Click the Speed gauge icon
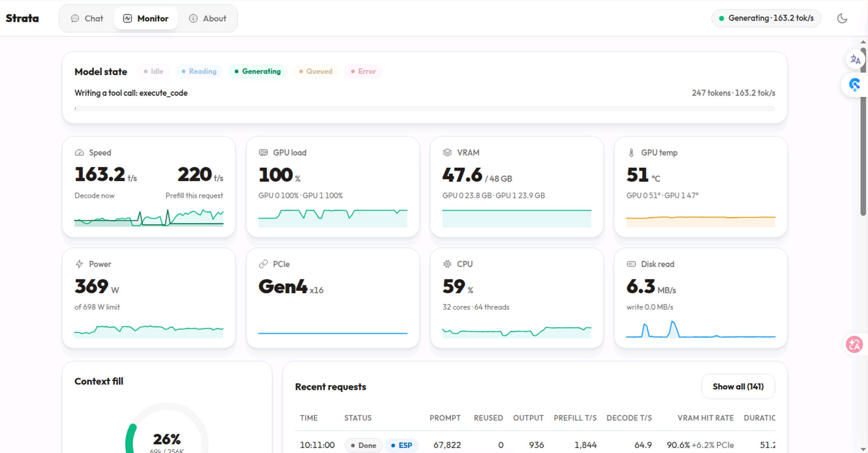 (x=79, y=153)
